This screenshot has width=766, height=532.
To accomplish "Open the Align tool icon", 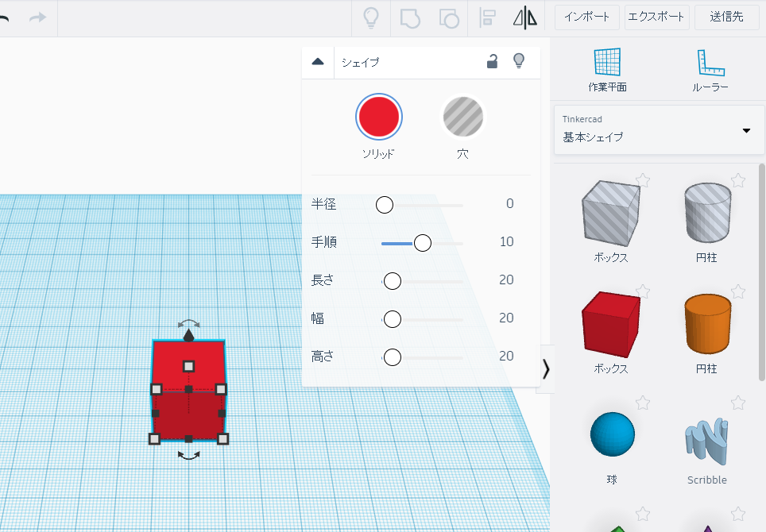I will pyautogui.click(x=487, y=18).
